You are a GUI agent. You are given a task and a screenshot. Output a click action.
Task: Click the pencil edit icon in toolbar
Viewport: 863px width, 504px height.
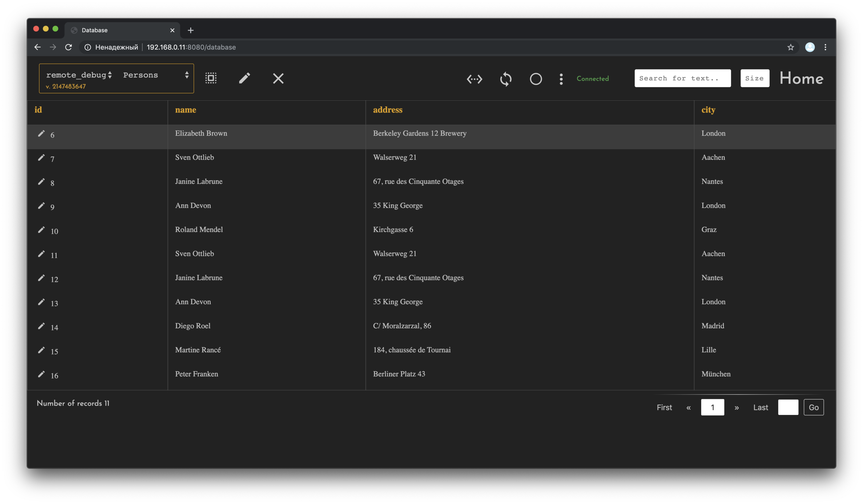point(244,78)
